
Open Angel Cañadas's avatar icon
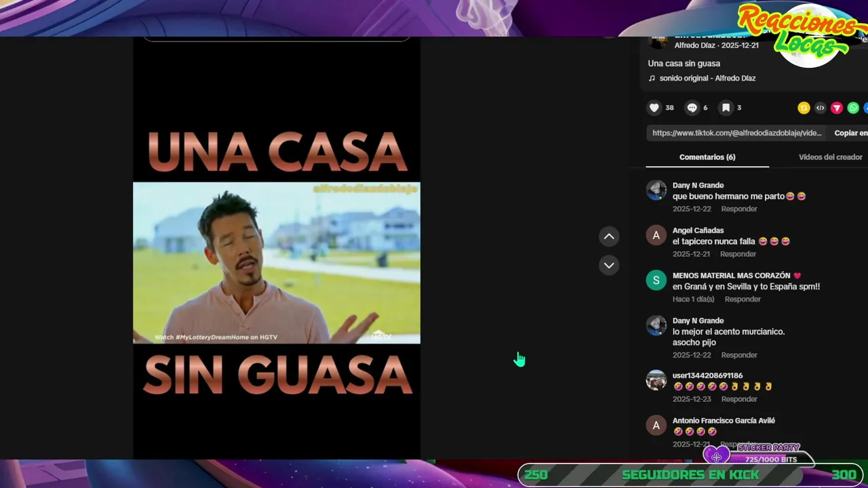[x=656, y=235]
